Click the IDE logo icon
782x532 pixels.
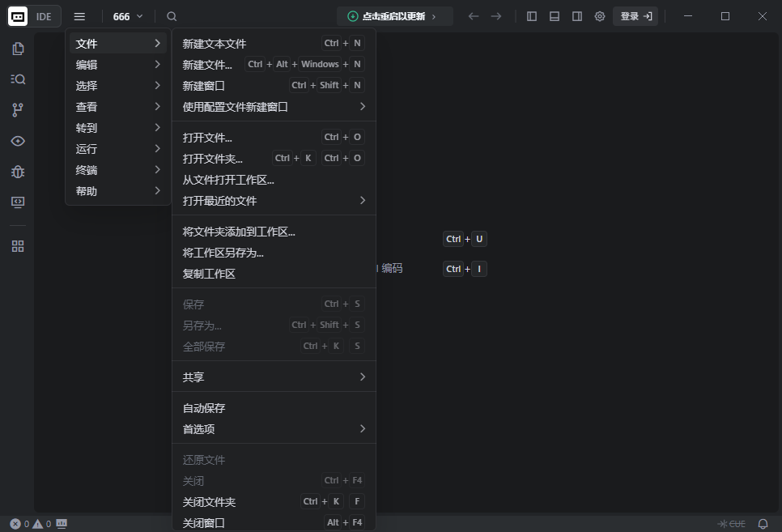18,16
